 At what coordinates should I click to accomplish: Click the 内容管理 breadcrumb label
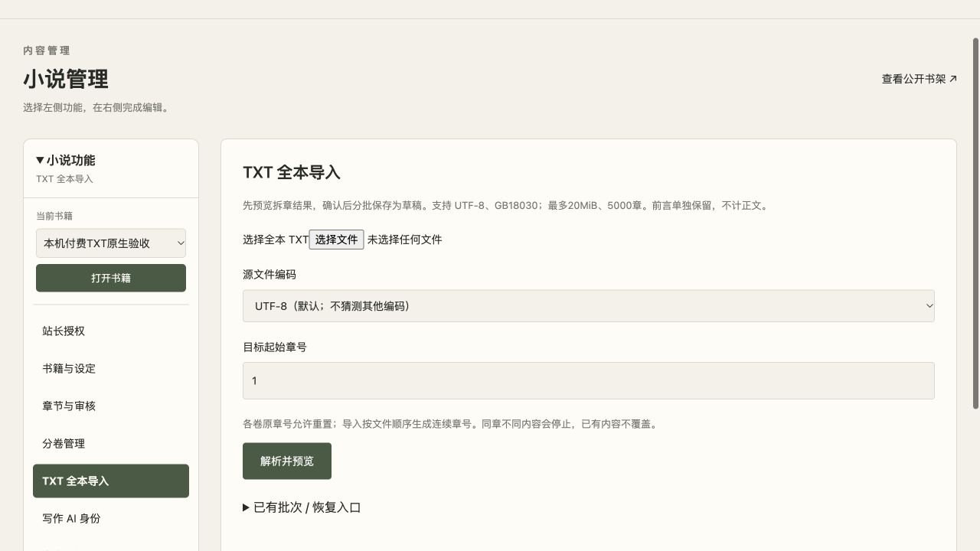pyautogui.click(x=47, y=51)
